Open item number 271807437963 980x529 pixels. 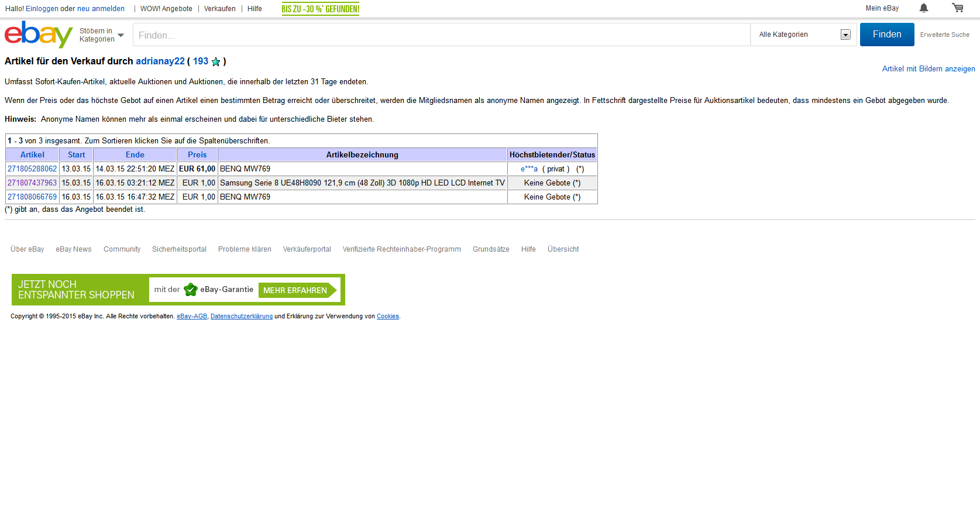tap(32, 183)
